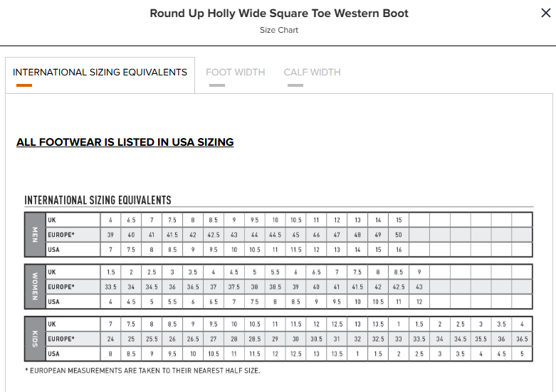Click the men's EUROPE* row label
The height and width of the screenshot is (392, 556).
[61, 235]
